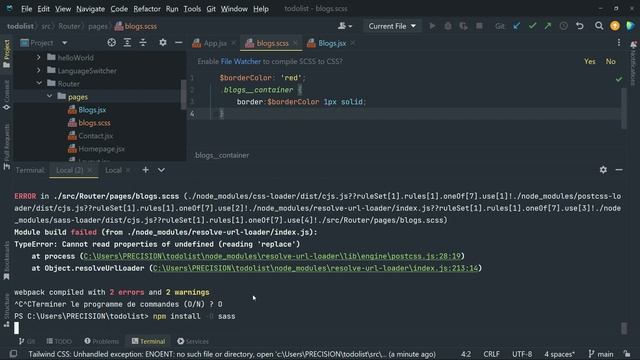Collapse the pages folder
This screenshot has height=360, width=640.
coord(49,97)
